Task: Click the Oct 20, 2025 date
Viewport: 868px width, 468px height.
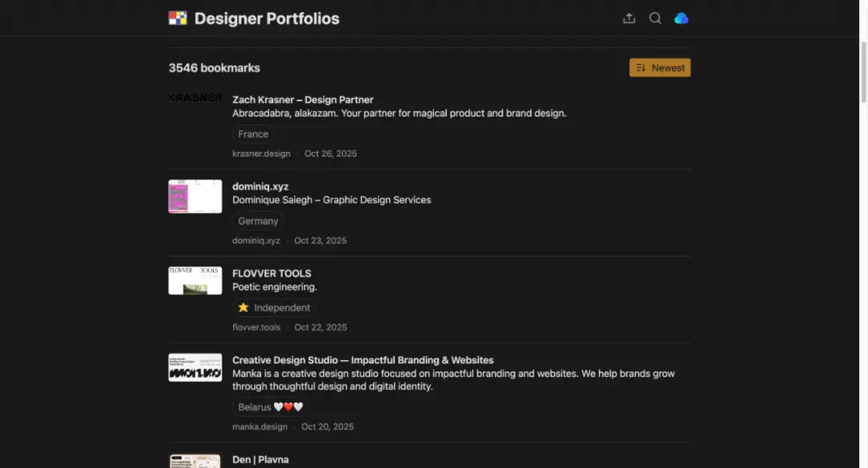Action: pyautogui.click(x=327, y=426)
